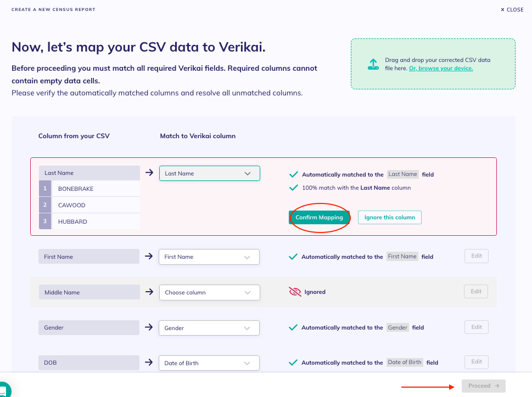The image size is (532, 397).
Task: Expand the Choose column dropdown for Middle Name
Action: tap(210, 292)
